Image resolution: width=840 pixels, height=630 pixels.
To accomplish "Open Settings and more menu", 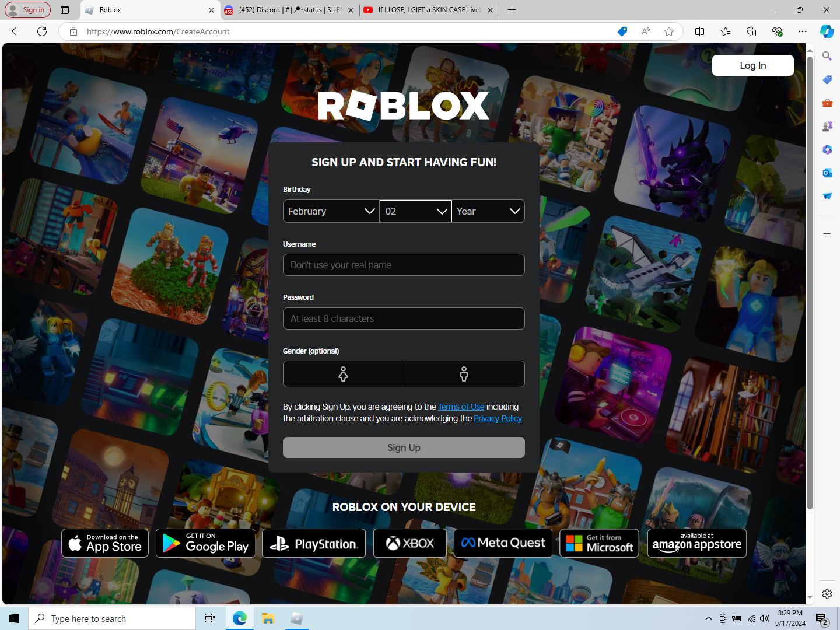I will coord(803,32).
